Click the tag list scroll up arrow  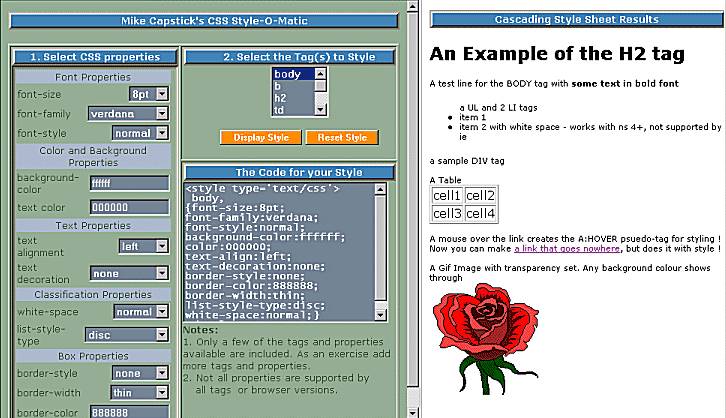click(x=320, y=74)
